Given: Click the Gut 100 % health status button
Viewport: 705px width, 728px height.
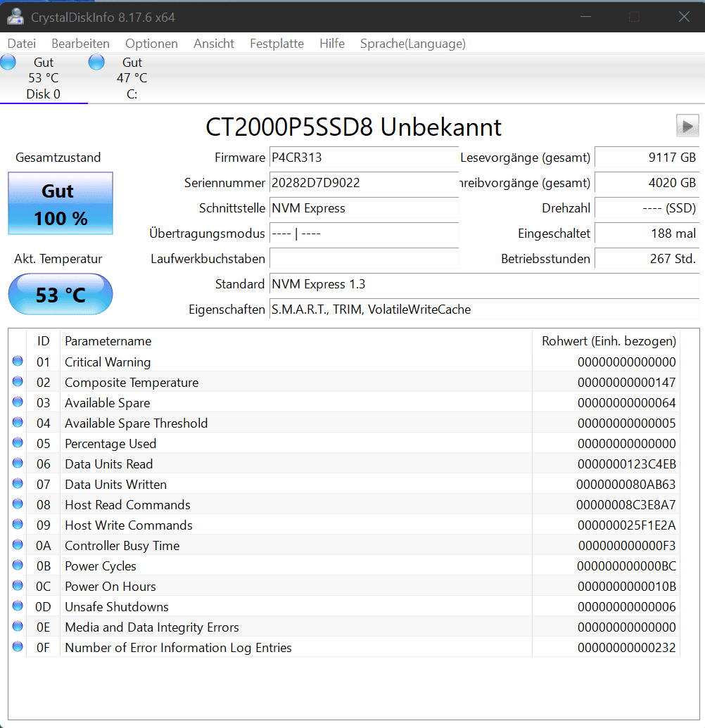Looking at the screenshot, I should tap(61, 203).
